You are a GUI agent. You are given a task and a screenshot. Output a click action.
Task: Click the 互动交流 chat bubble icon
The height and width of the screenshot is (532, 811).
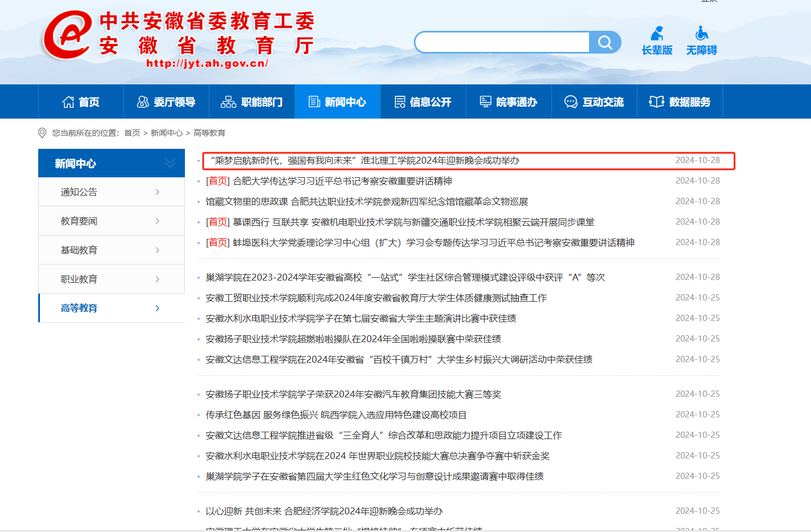tap(571, 102)
